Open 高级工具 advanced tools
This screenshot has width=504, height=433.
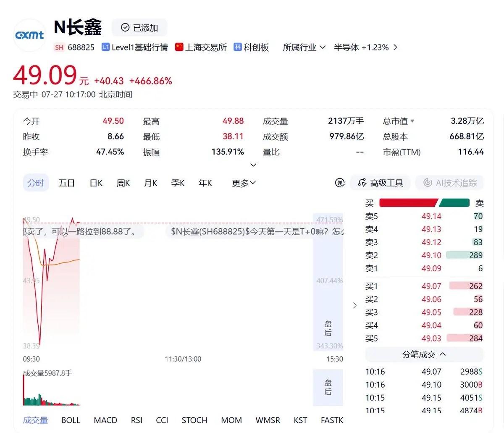(381, 183)
